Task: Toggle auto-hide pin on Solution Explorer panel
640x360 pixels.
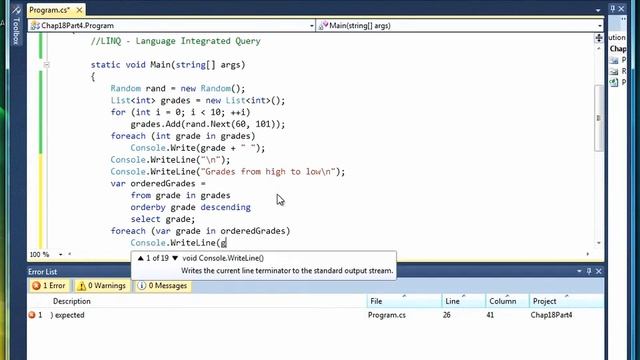Action: tap(613, 8)
